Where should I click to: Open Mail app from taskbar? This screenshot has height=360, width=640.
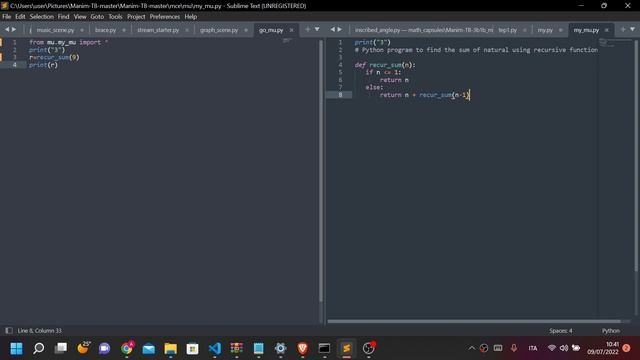(x=149, y=349)
